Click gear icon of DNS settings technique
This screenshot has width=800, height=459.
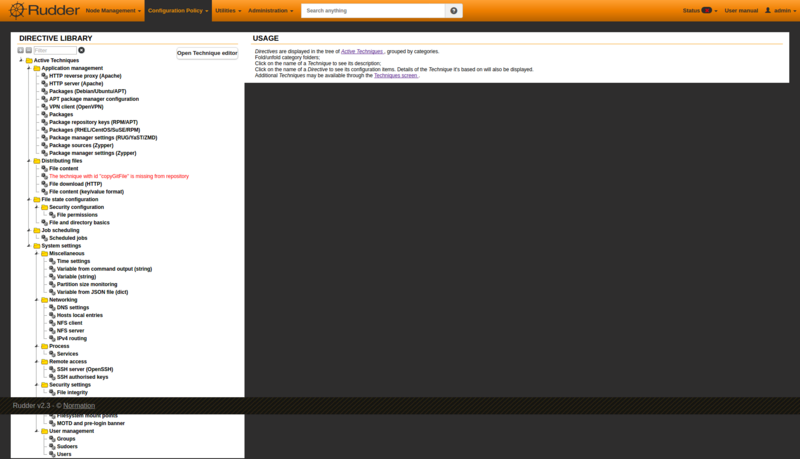52,308
